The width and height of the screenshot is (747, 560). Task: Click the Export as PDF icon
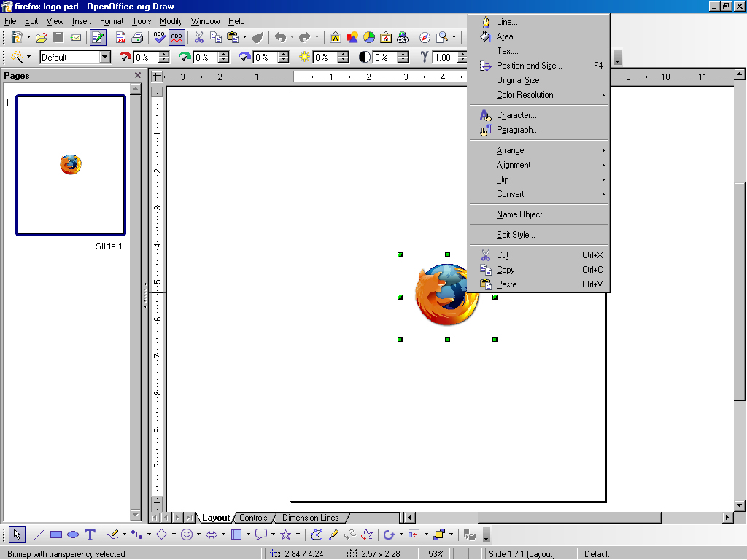pyautogui.click(x=120, y=37)
